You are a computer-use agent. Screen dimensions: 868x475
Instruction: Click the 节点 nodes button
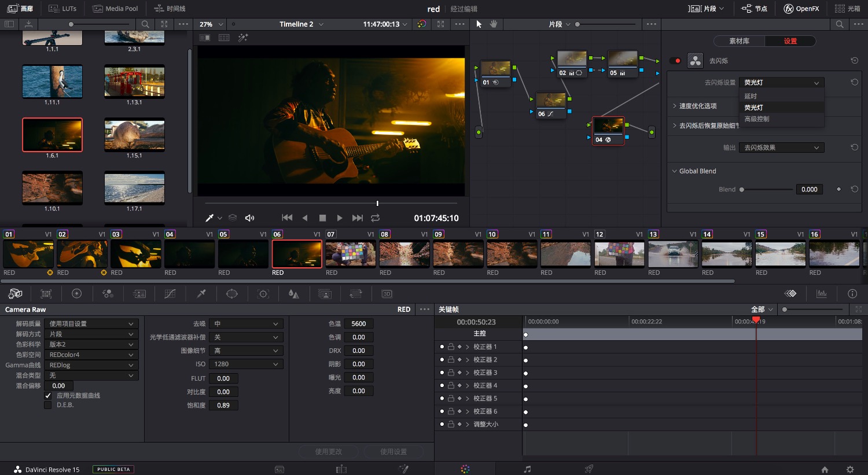point(755,9)
